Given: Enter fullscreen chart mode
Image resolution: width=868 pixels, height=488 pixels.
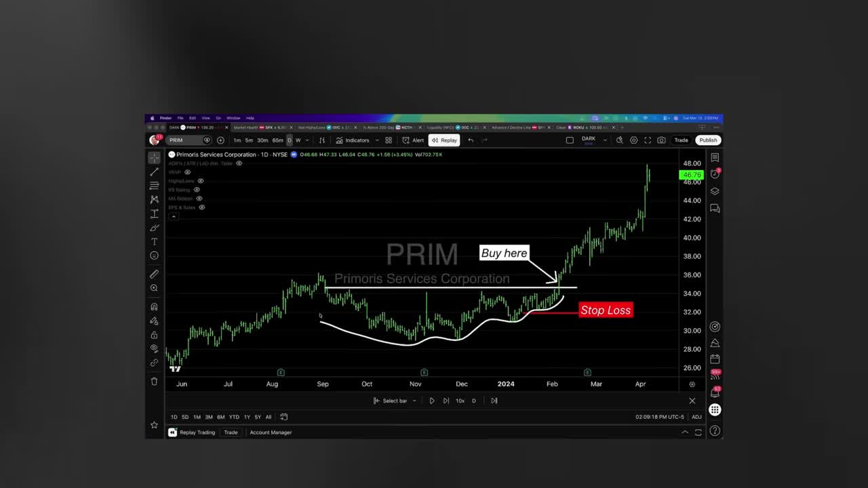Looking at the screenshot, I should coord(648,140).
